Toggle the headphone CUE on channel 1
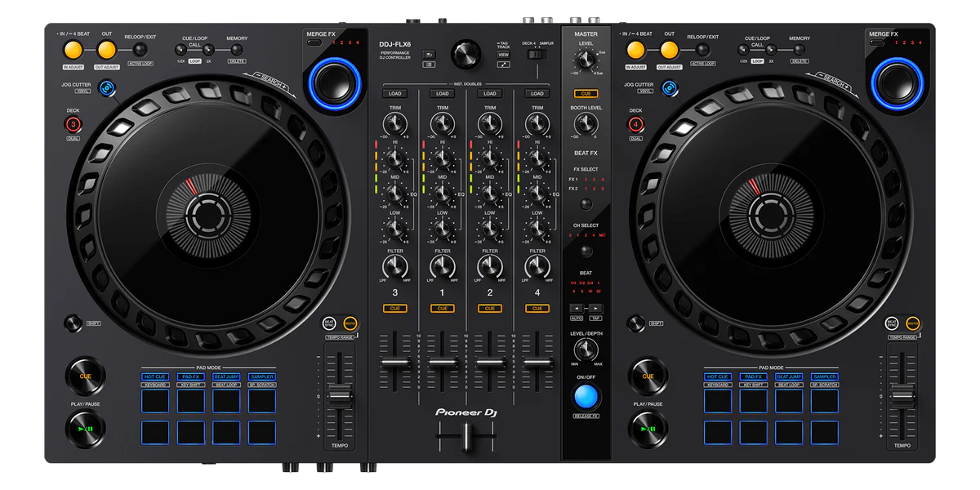Image resolution: width=980 pixels, height=490 pixels. [x=443, y=308]
